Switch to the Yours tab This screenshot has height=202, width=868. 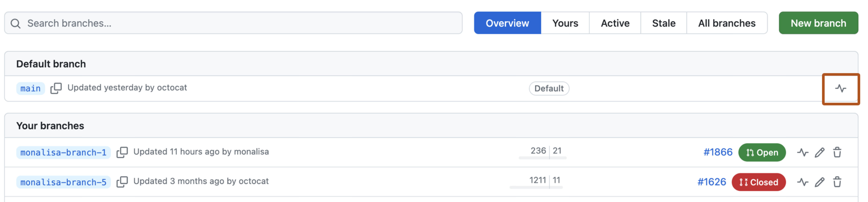click(565, 23)
